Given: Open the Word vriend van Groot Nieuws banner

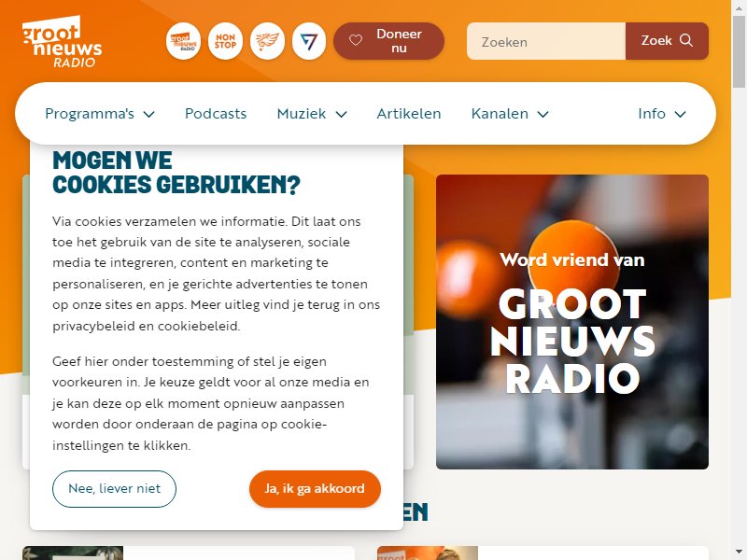Looking at the screenshot, I should (x=572, y=322).
